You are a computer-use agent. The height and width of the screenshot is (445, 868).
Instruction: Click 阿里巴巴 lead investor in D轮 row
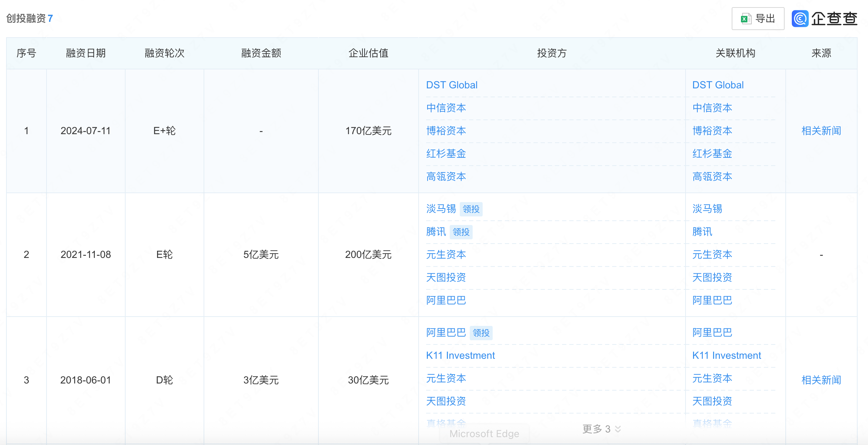click(446, 333)
